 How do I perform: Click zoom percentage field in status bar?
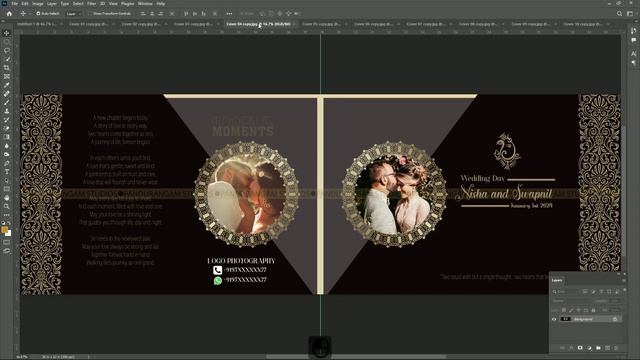point(22,357)
